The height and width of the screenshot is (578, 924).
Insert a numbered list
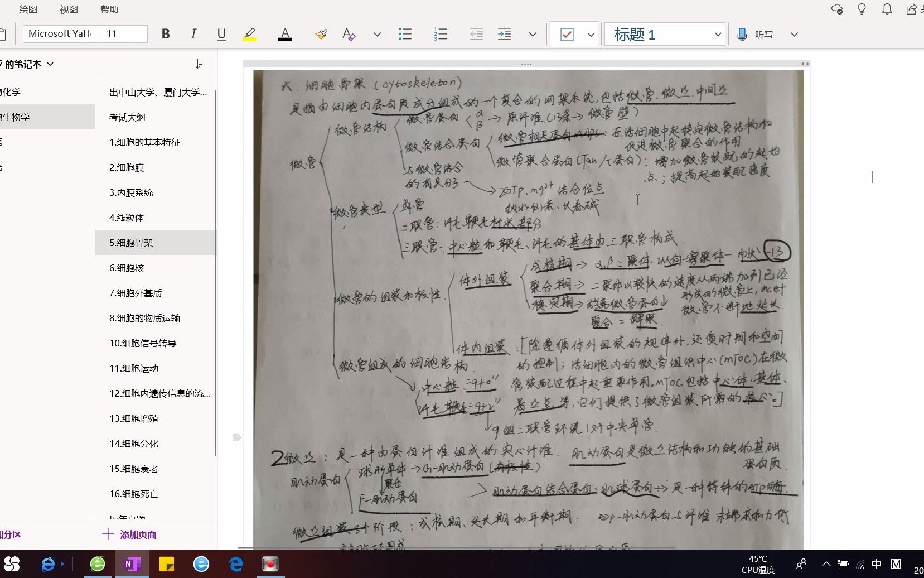(441, 34)
